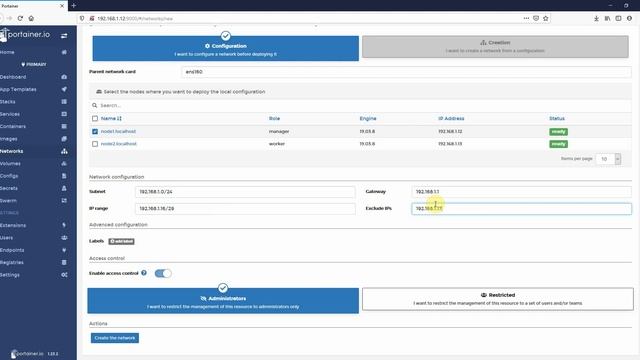Viewport: 640px width, 360px height.
Task: Click the Stacks list icon
Action: (64, 102)
